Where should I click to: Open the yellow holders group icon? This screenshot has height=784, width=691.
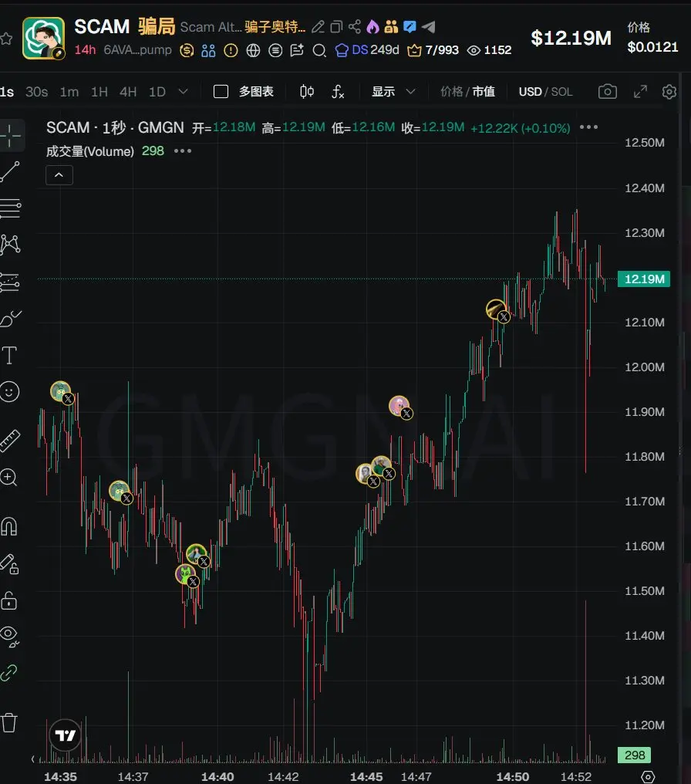pyautogui.click(x=391, y=26)
